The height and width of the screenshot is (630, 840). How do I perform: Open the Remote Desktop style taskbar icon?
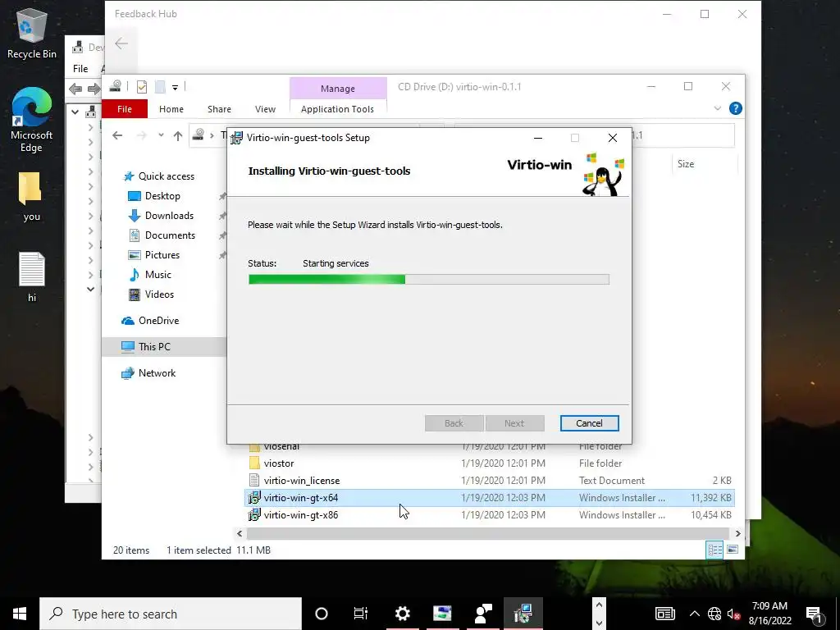[442, 614]
